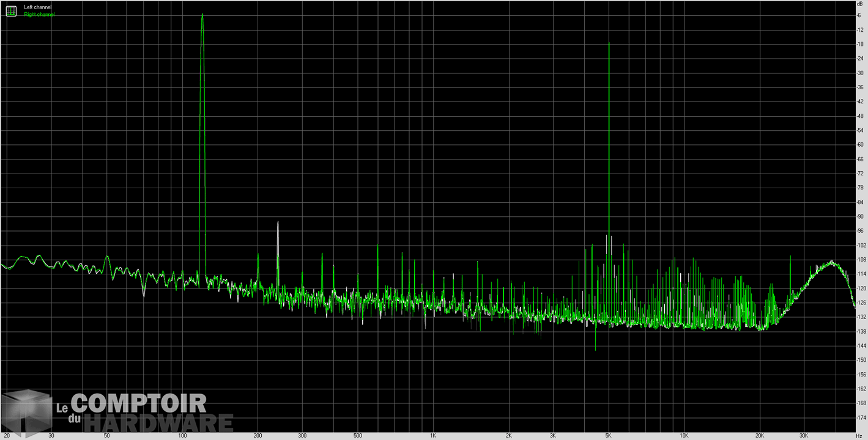This screenshot has width=868, height=440.
Task: Click the "5K" frequency axis label
Action: point(609,436)
